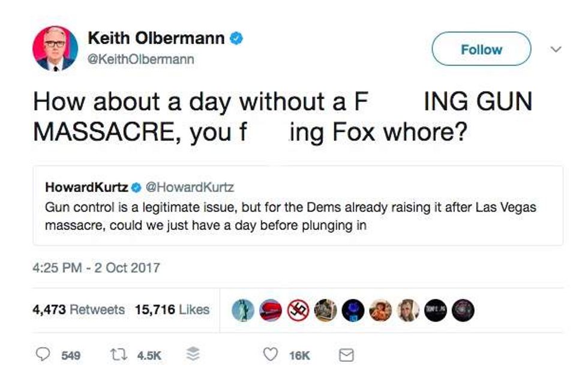Open the 4,473 Retweets list
The width and height of the screenshot is (588, 387).
click(x=79, y=310)
